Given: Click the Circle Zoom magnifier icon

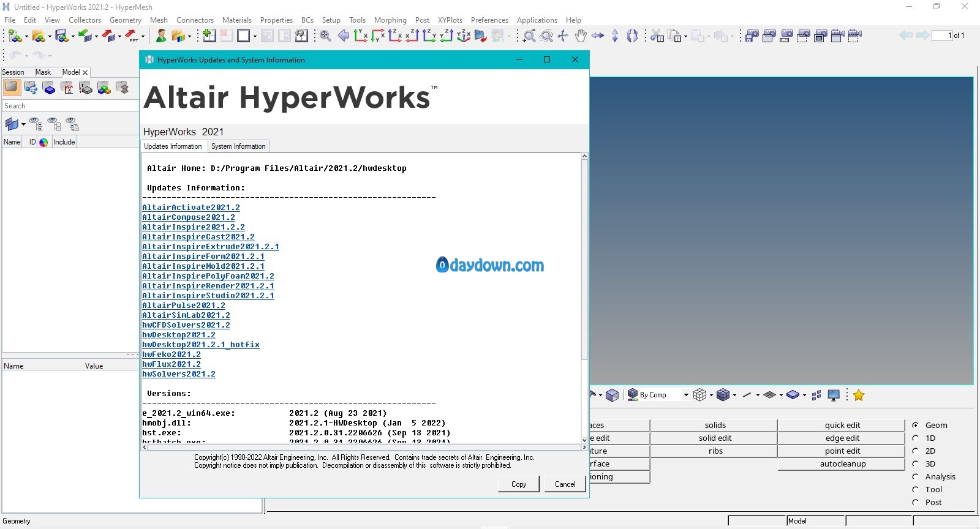Looking at the screenshot, I should [x=547, y=36].
